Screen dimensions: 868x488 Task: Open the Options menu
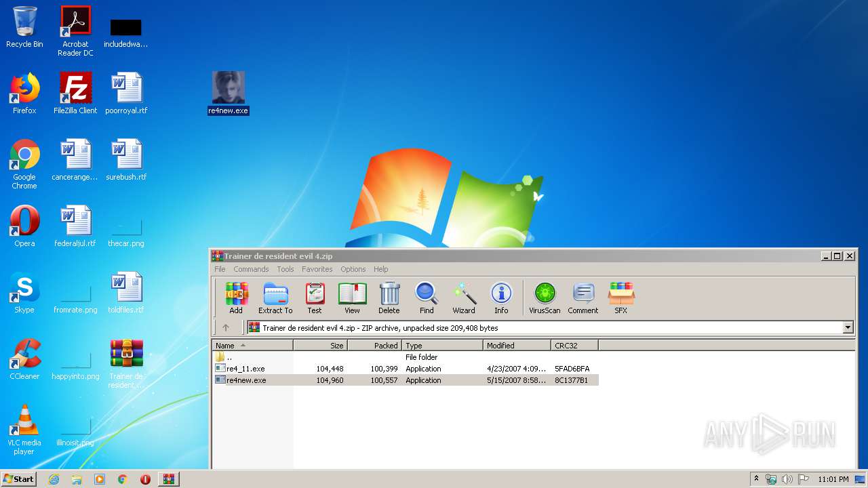(x=353, y=269)
